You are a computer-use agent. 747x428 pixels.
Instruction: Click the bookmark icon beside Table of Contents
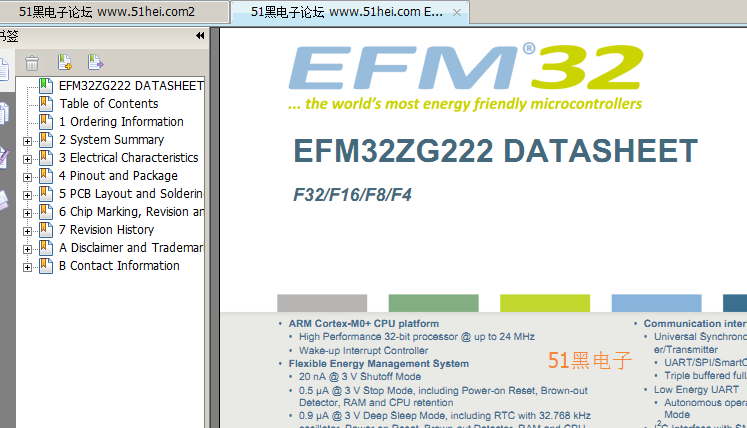(46, 104)
